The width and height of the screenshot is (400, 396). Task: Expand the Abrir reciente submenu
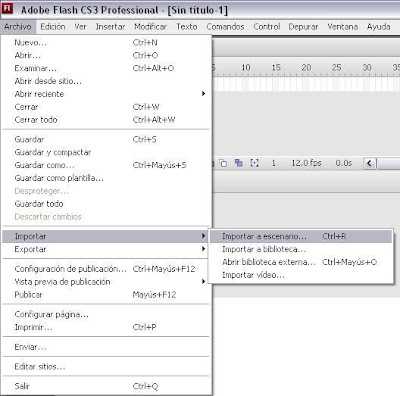107,94
